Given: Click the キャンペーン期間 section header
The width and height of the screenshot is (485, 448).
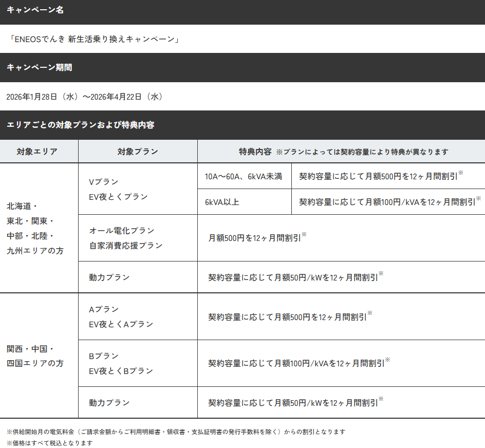Looking at the screenshot, I should (x=39, y=67).
